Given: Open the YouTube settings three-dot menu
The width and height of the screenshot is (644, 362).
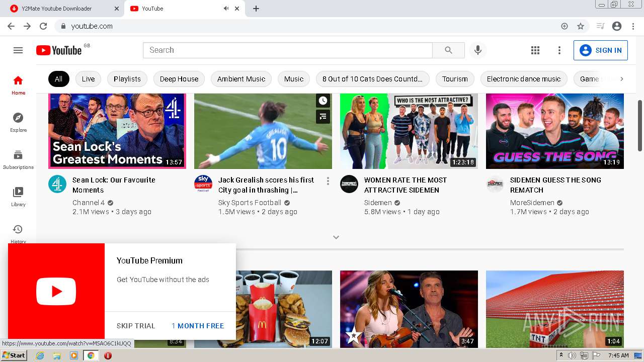Looking at the screenshot, I should point(559,50).
